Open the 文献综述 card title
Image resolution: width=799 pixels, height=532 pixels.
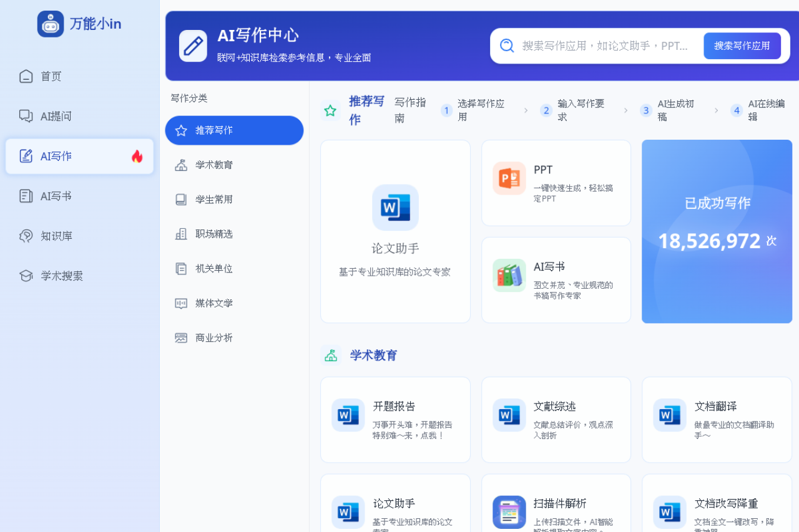[555, 407]
